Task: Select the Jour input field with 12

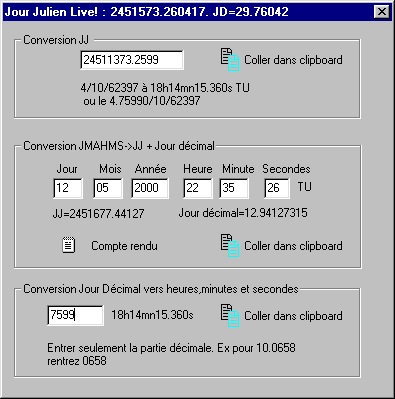Action: 68,188
